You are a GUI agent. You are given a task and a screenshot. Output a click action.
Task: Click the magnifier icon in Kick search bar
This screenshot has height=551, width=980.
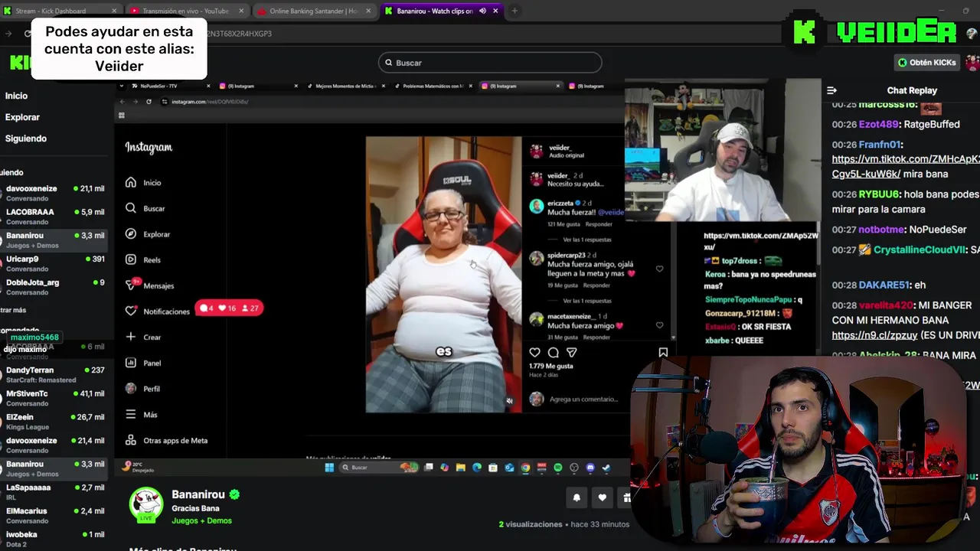tap(388, 63)
